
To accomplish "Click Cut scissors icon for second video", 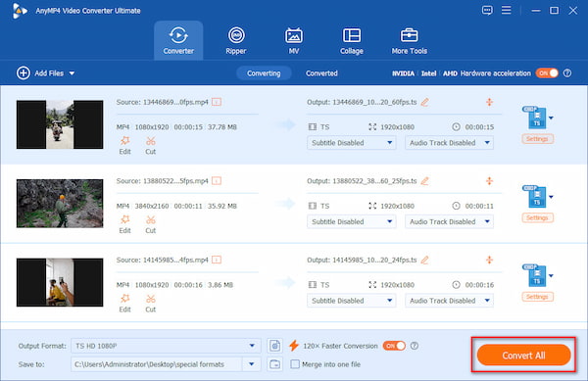I will point(151,220).
